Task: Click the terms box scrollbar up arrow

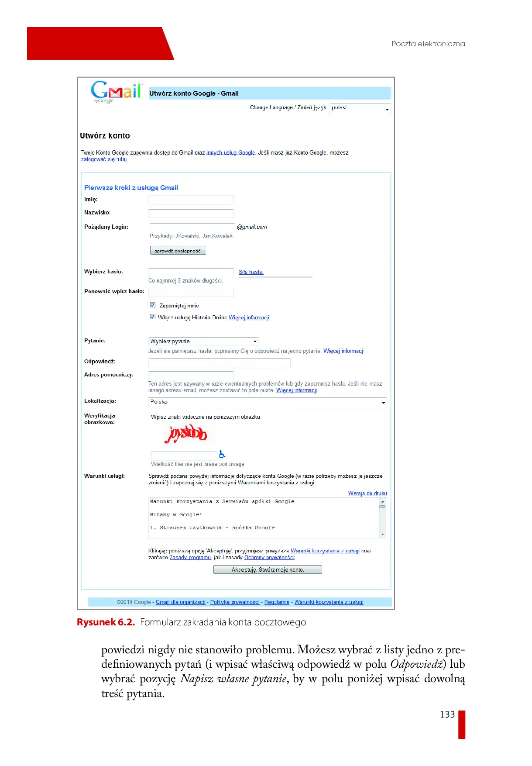Action: point(383,501)
